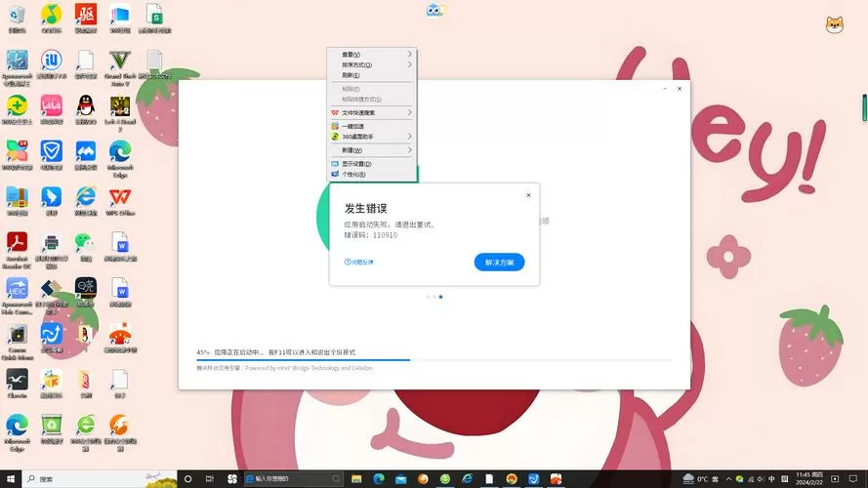Expand the 排序方式(O) submenu arrow
868x488 pixels.
click(x=410, y=64)
